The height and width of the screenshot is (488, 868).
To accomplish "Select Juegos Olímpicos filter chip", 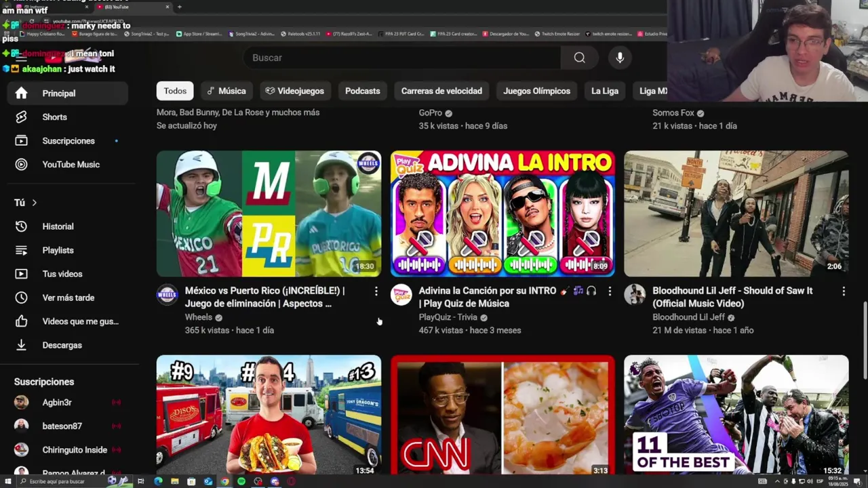I will [537, 91].
